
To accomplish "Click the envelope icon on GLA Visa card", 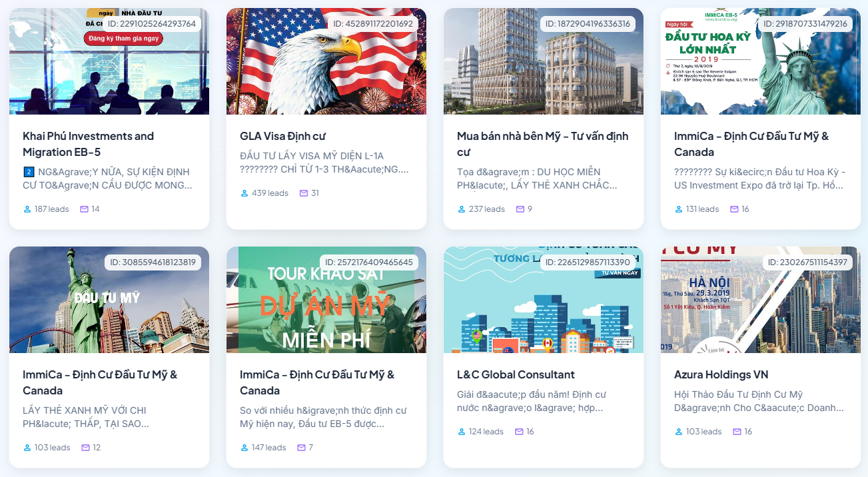I will tap(304, 193).
